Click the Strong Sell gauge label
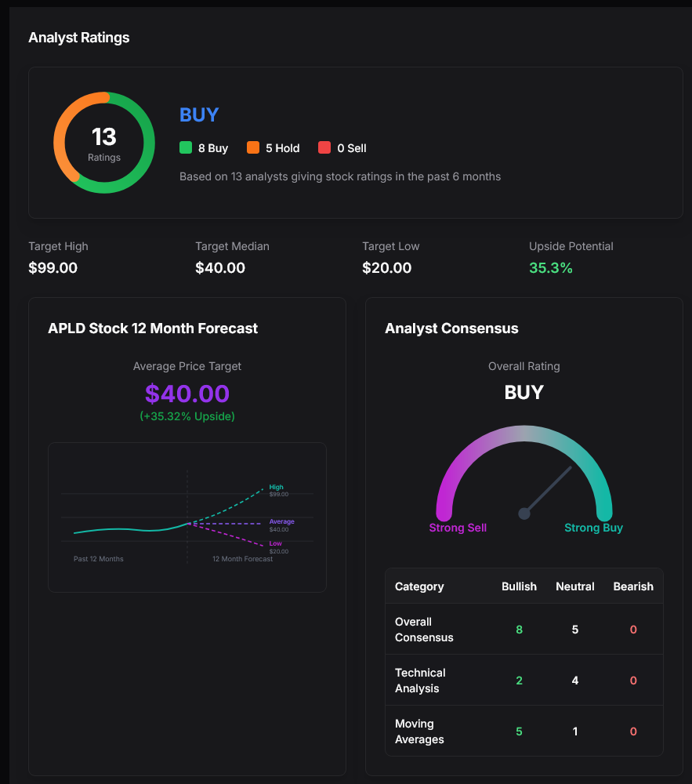Viewport: 692px width, 784px height. (x=458, y=528)
